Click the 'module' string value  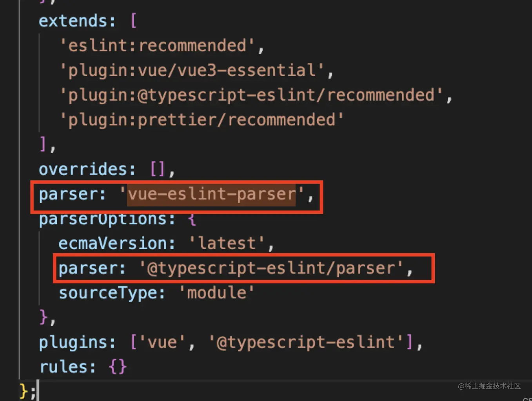[x=217, y=293]
